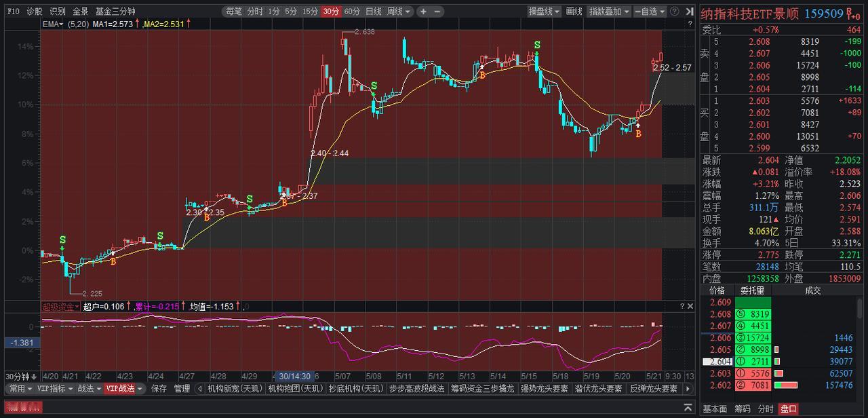Select the 强势龙头要素 strategy
Viewport: 868px width, 418px height.
[x=544, y=389]
